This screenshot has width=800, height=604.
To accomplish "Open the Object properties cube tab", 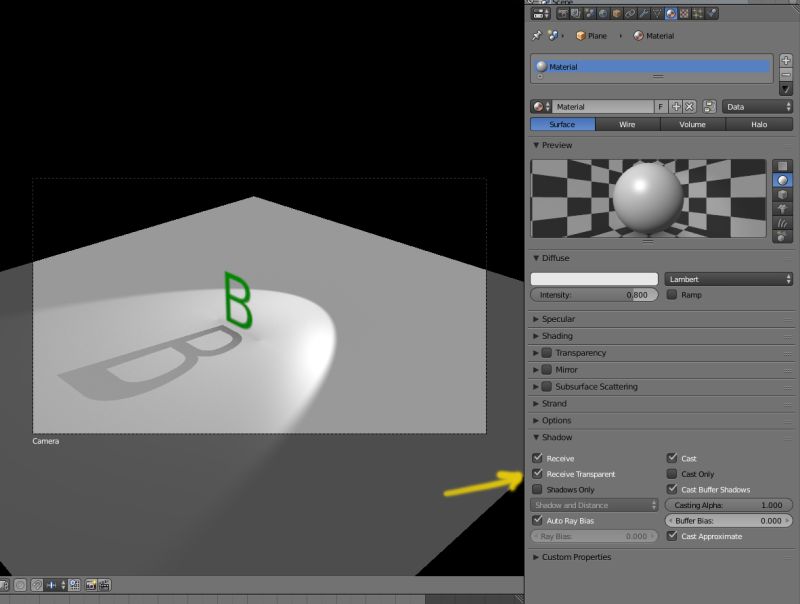I will tap(616, 14).
